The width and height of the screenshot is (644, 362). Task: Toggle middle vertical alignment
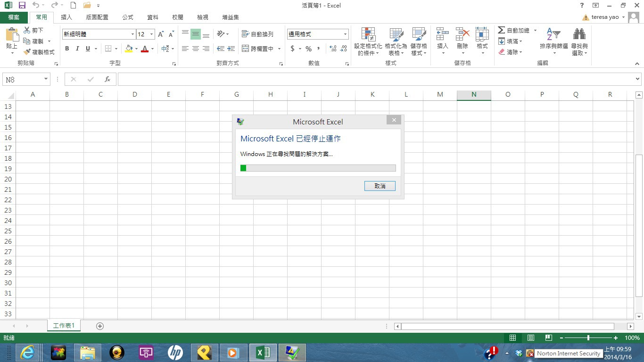point(196,34)
